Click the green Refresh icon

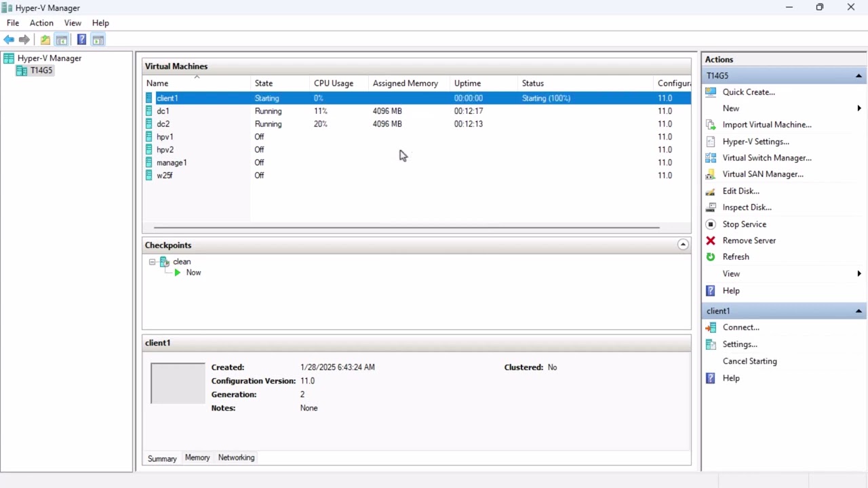coord(711,257)
